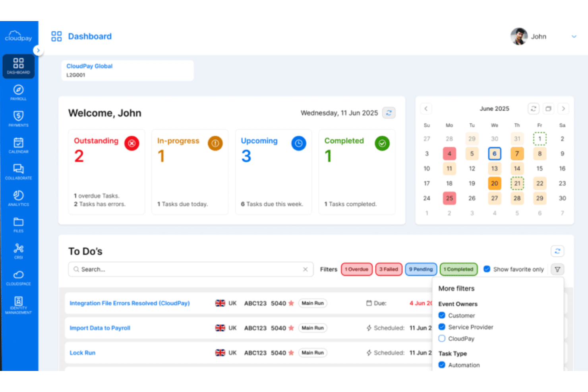
Task: Select June 25 on the calendar
Action: click(449, 198)
